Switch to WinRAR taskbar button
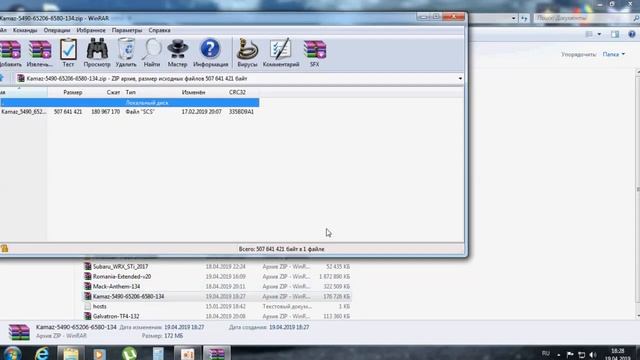640x360 pixels. click(x=217, y=353)
